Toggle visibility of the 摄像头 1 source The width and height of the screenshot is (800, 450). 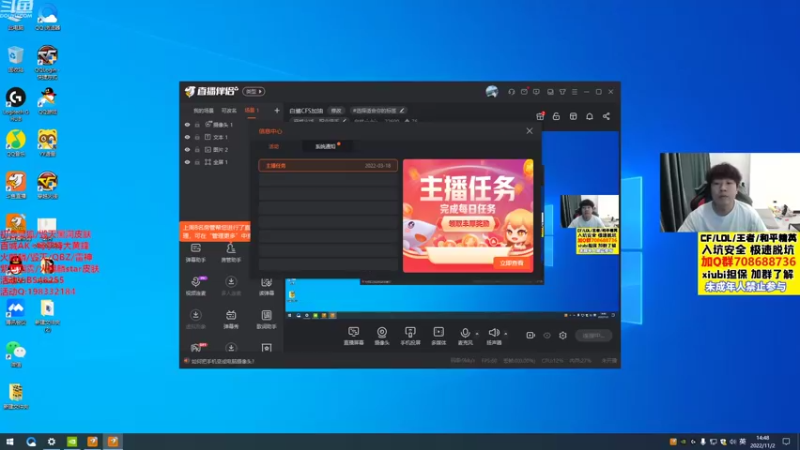click(187, 124)
